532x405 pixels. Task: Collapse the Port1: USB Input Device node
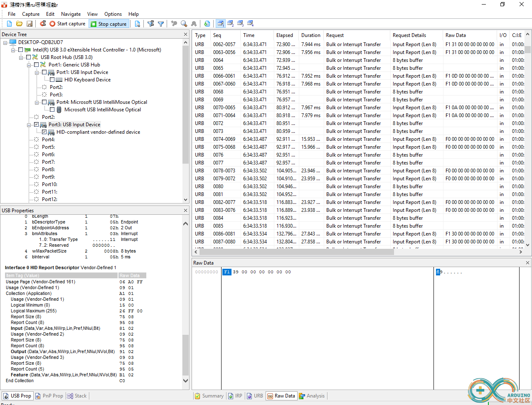tap(37, 72)
